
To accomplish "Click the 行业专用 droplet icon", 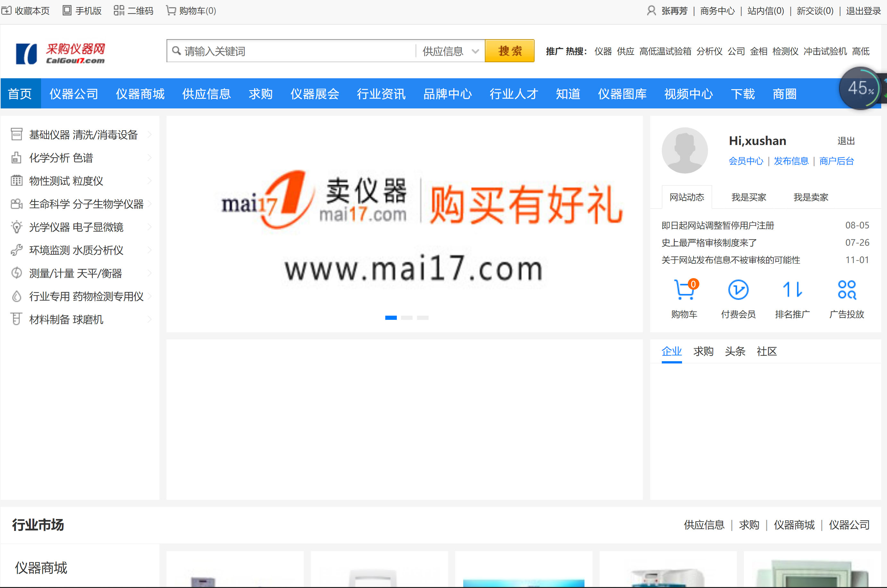I will [x=16, y=296].
